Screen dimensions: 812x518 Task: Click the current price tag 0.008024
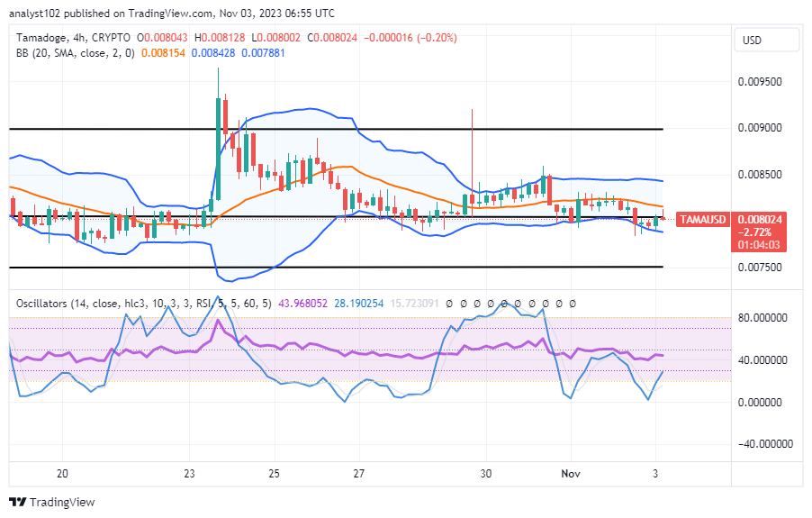[759, 220]
